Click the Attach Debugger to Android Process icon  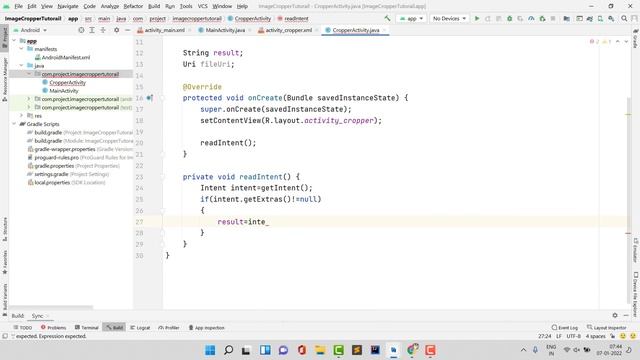tap(542, 18)
